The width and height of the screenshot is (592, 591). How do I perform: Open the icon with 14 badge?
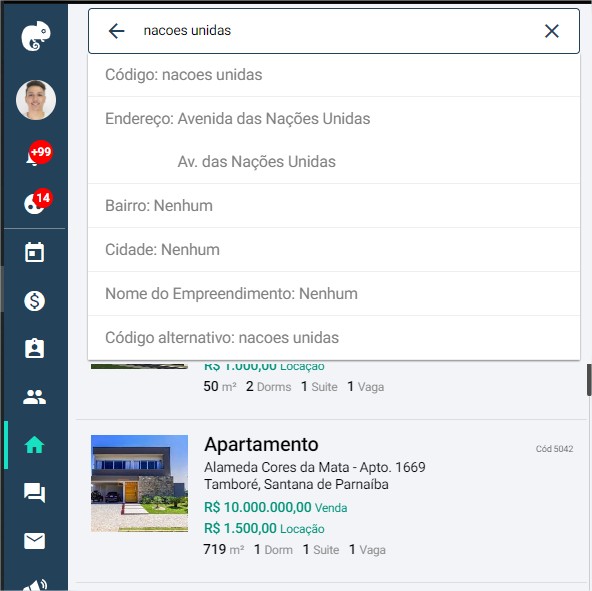pos(37,201)
